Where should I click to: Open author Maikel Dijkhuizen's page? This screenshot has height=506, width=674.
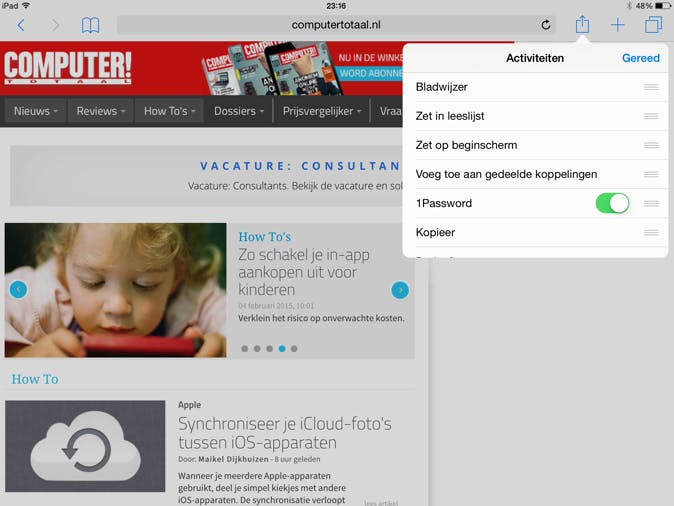(233, 459)
